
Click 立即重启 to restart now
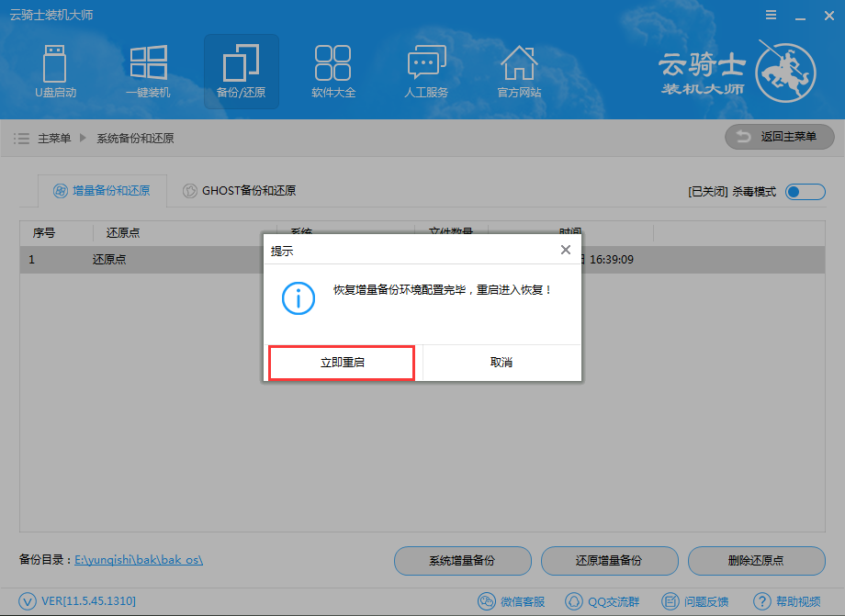click(x=341, y=363)
